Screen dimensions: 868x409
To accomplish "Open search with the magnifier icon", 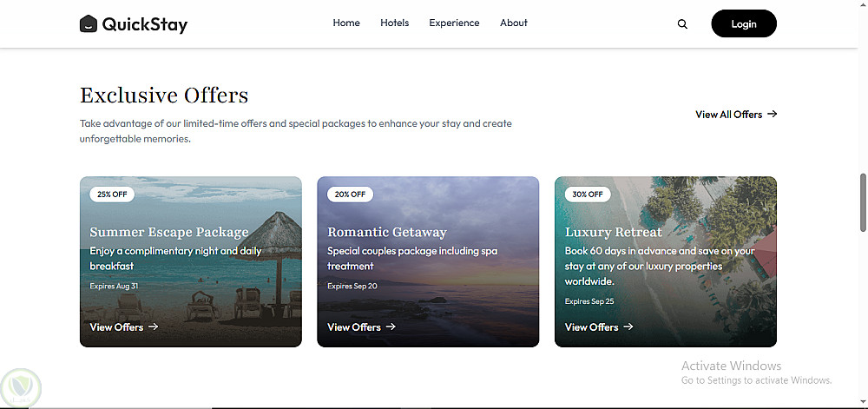I will click(682, 24).
